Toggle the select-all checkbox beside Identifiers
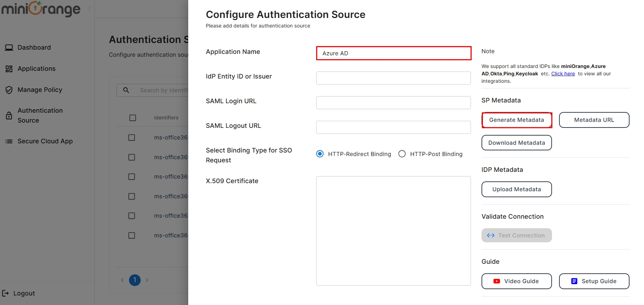Screen dimensions: 644x305 [133, 118]
